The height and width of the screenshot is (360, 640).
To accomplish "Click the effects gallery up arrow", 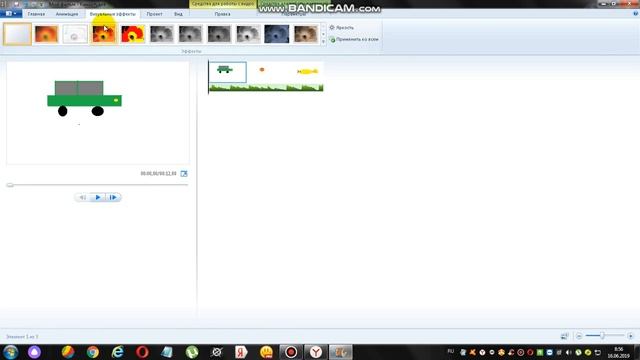I will point(324,27).
